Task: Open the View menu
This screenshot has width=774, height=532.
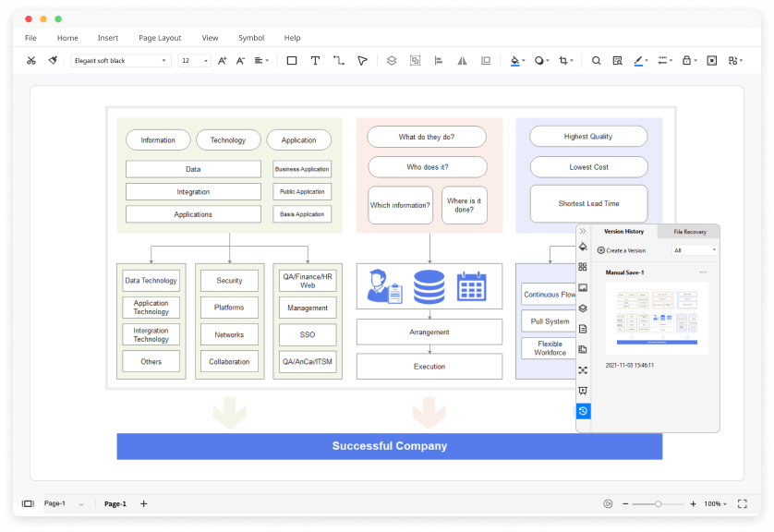Action: pyautogui.click(x=210, y=38)
